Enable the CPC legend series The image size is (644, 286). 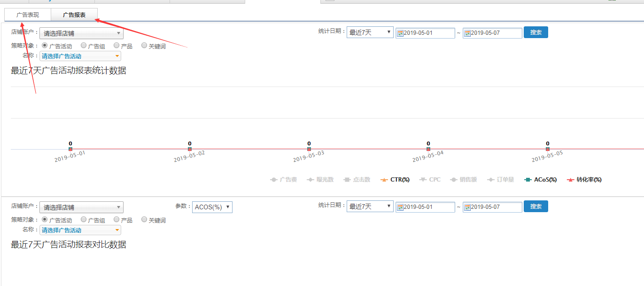pyautogui.click(x=429, y=180)
